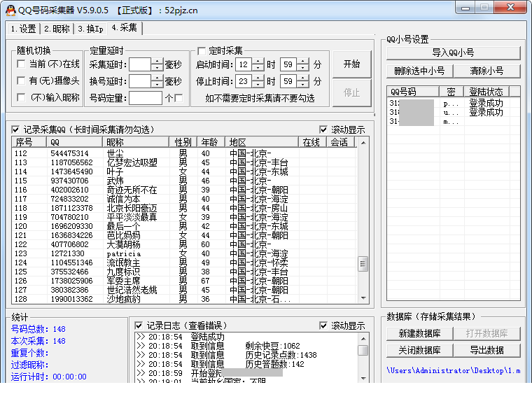Screen dimensions: 532x399
Task: Click 导入QQ小号 button
Action: coord(453,53)
